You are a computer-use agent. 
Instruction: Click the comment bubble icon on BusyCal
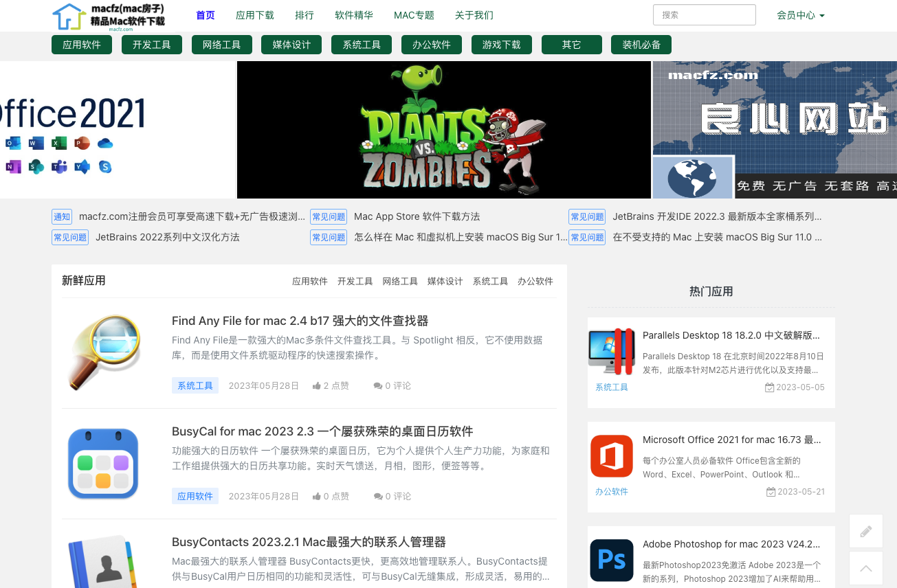377,497
